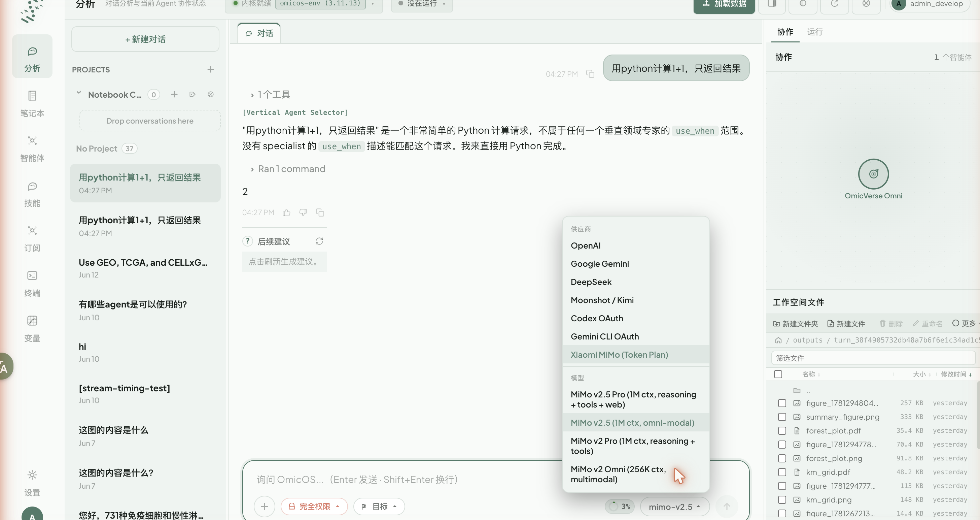Expand the 1个工具 tool section

270,94
